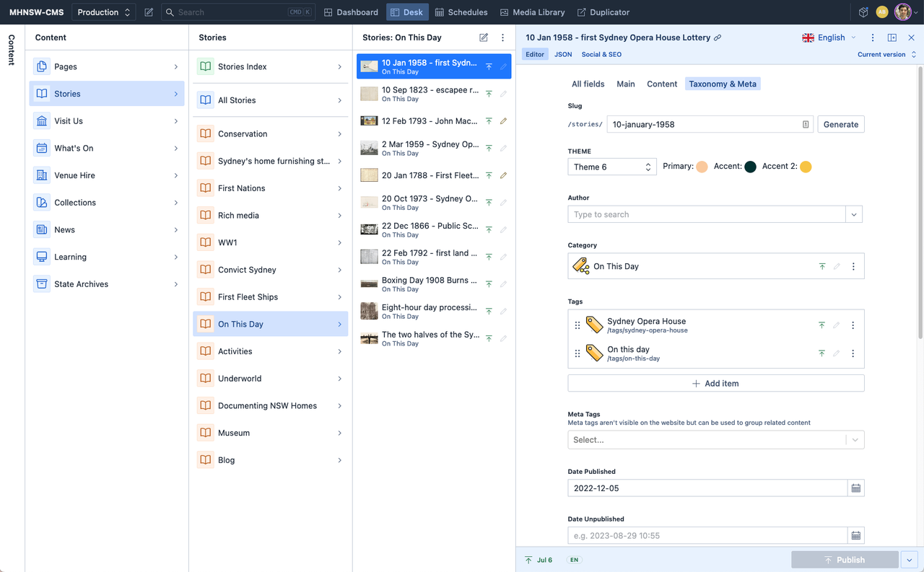This screenshot has width=924, height=572.
Task: Select the Content field group tab
Action: (x=662, y=84)
